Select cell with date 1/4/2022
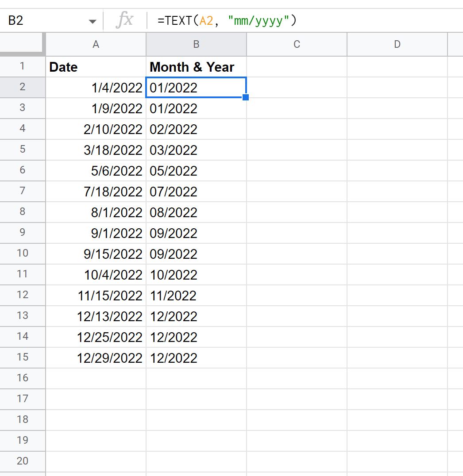The height and width of the screenshot is (476, 463). coord(96,88)
